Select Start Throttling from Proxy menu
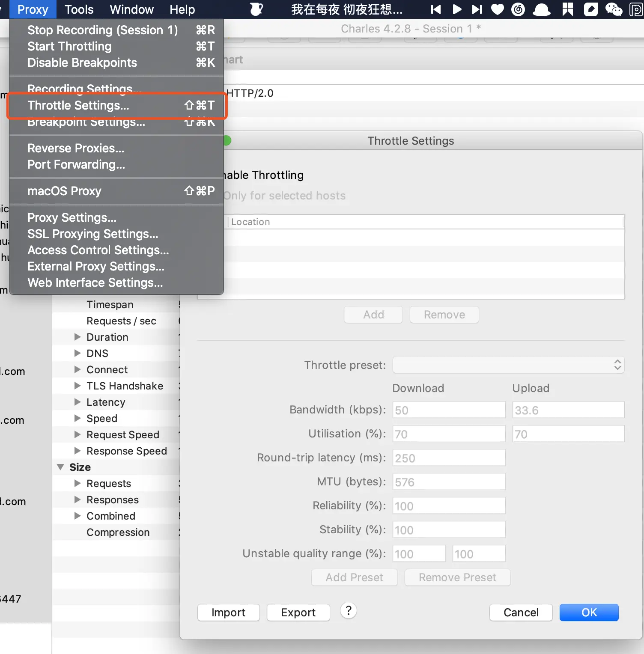 point(116,46)
